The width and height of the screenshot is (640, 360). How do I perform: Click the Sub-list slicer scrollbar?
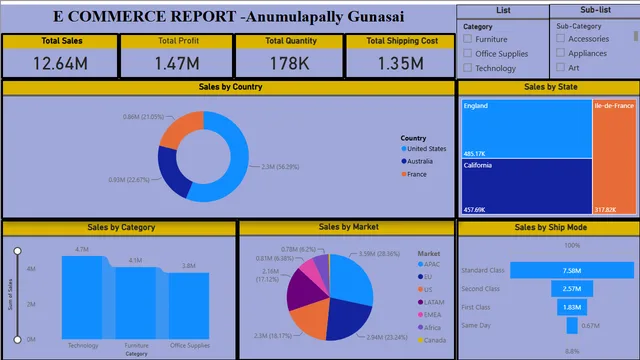tap(636, 36)
